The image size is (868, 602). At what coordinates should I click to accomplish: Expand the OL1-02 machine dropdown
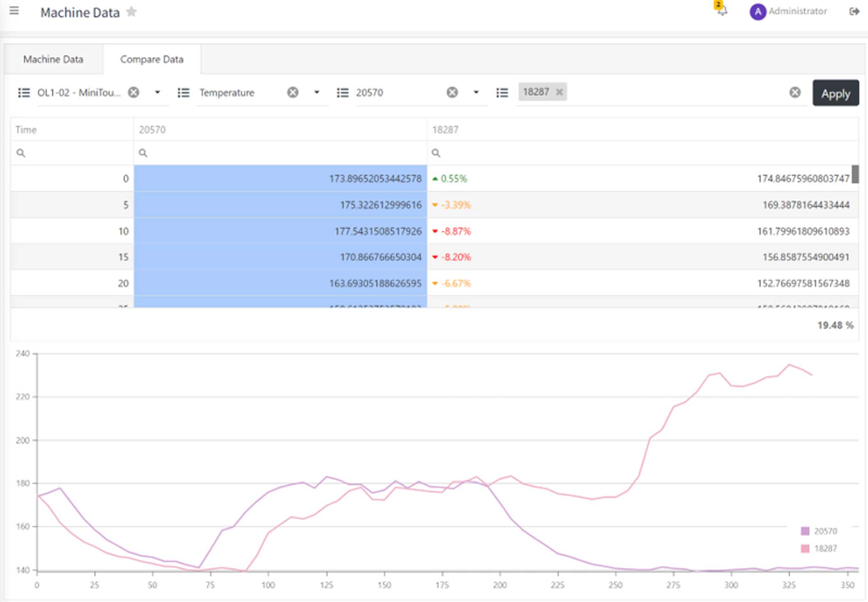click(157, 92)
